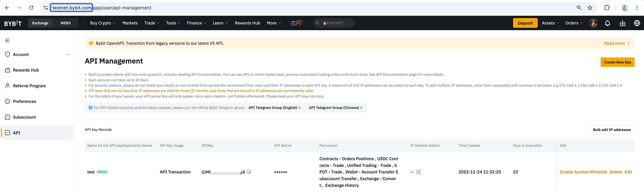The width and height of the screenshot is (644, 191).
Task: Open the app download icon
Action: point(623,23)
